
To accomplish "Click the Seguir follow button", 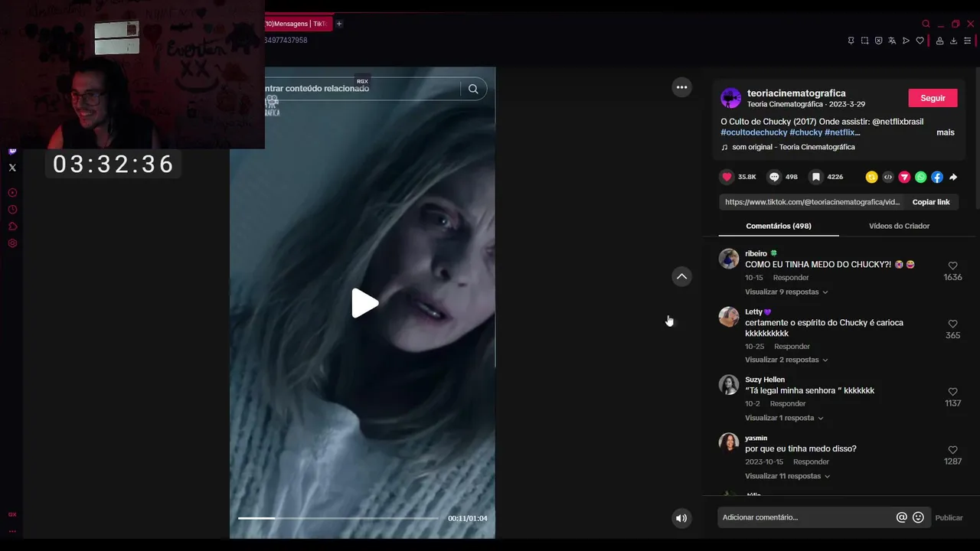I will pos(933,98).
